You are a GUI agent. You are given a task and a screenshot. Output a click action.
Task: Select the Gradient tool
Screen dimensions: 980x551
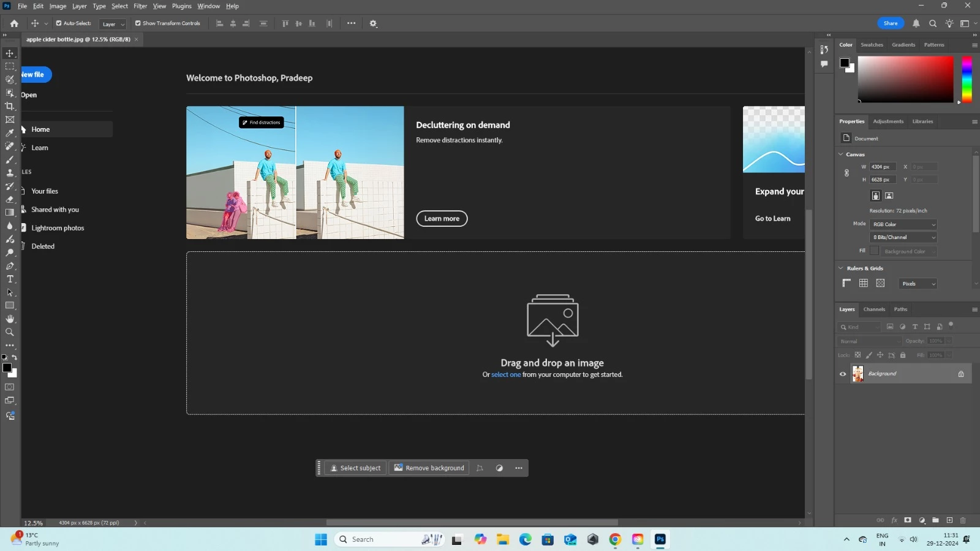[10, 213]
